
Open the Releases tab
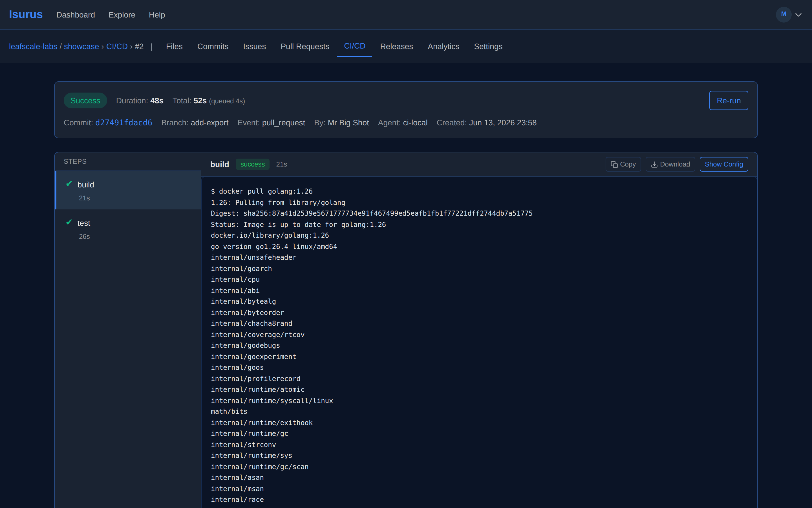point(396,46)
